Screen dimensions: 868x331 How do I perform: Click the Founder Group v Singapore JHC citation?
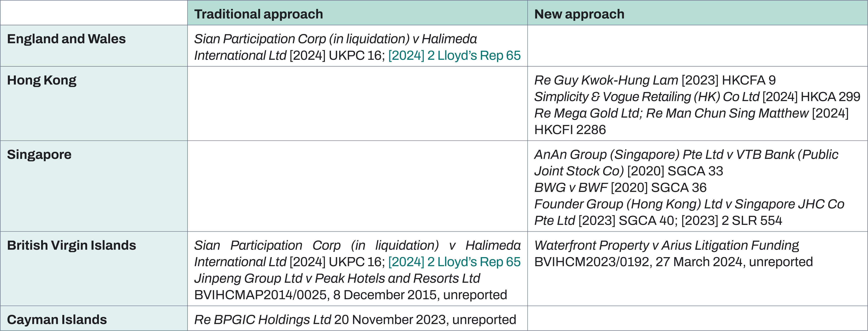[689, 212]
